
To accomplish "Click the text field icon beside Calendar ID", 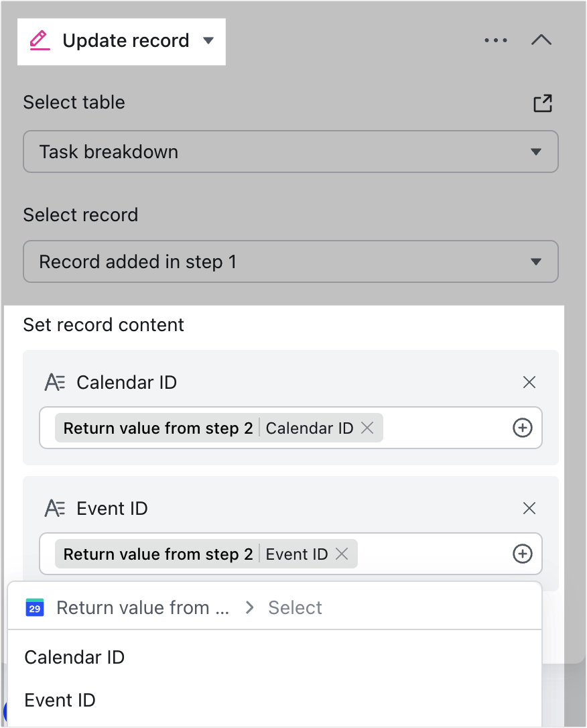I will tap(56, 382).
